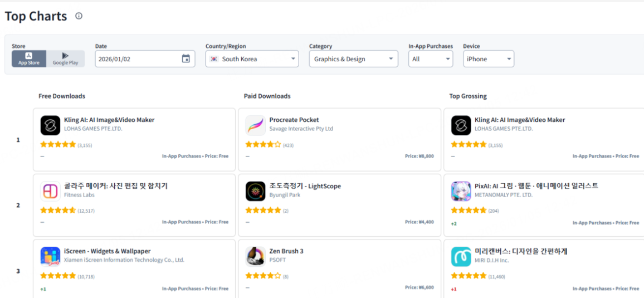Image resolution: width=644 pixels, height=298 pixels.
Task: Click the South Korea flag icon
Action: (x=214, y=58)
